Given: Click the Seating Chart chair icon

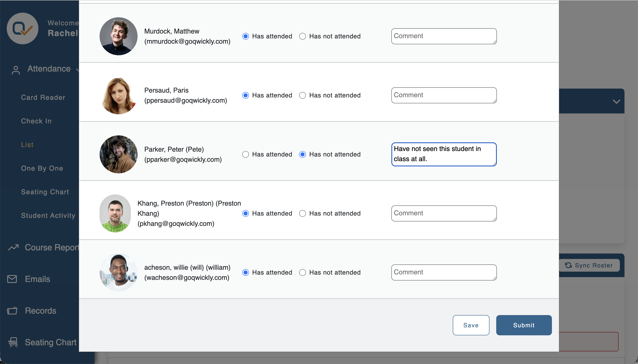Looking at the screenshot, I should coord(13,342).
